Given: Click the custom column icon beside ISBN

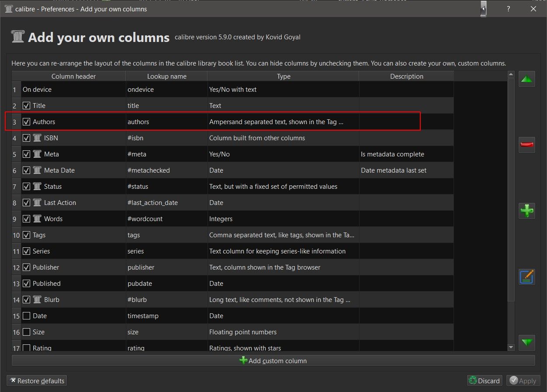Looking at the screenshot, I should pos(38,138).
